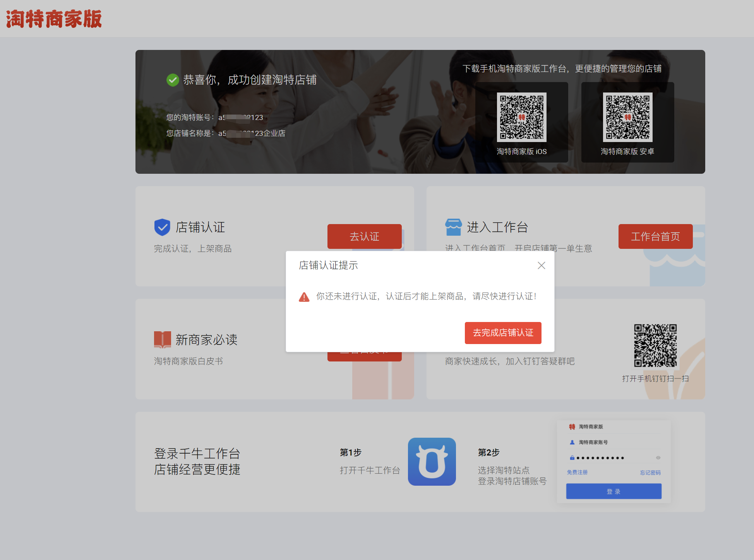Screen dimensions: 754x560
Task: Click 店铺经营更便捷 heading
Action: (x=197, y=469)
